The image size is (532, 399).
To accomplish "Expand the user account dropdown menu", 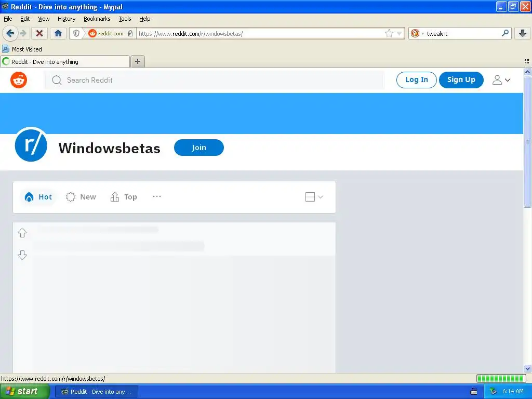I will (501, 80).
